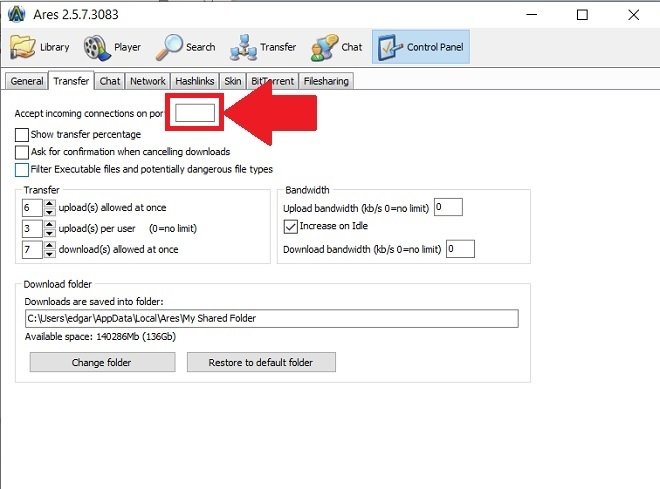Click the Control Panel toolbar label
Image resolution: width=660 pixels, height=489 pixels.
click(435, 47)
